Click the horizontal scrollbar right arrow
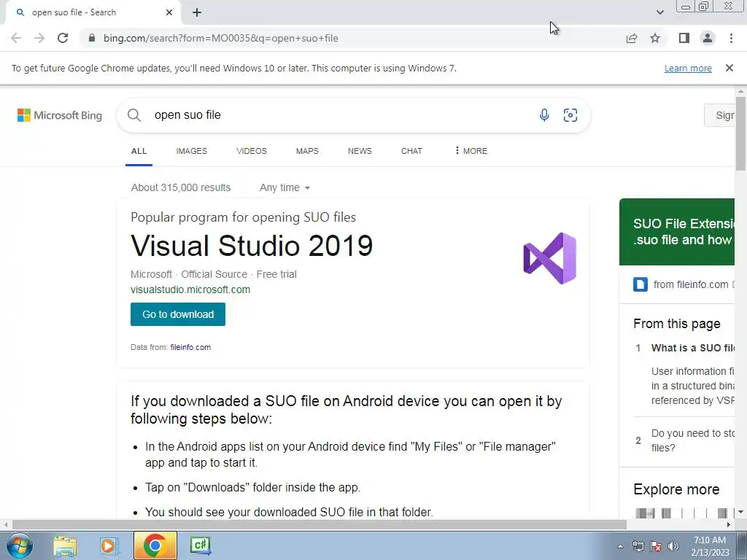This screenshot has width=747, height=560. (729, 524)
